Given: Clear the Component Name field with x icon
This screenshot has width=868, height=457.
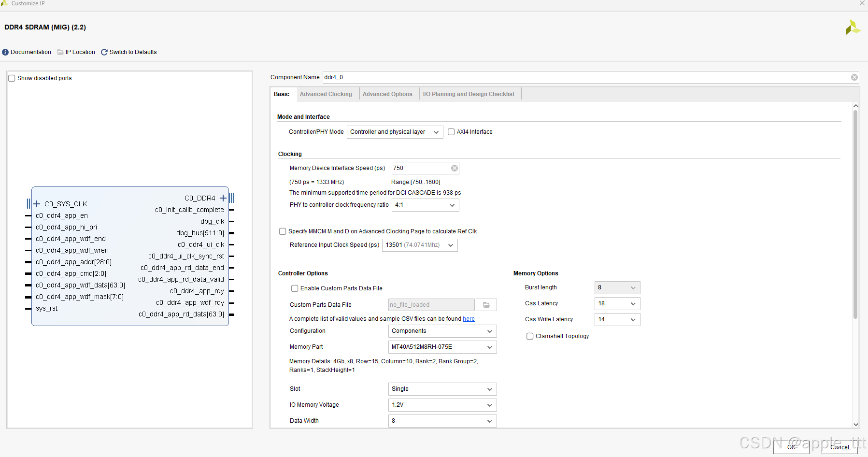Looking at the screenshot, I should (854, 77).
